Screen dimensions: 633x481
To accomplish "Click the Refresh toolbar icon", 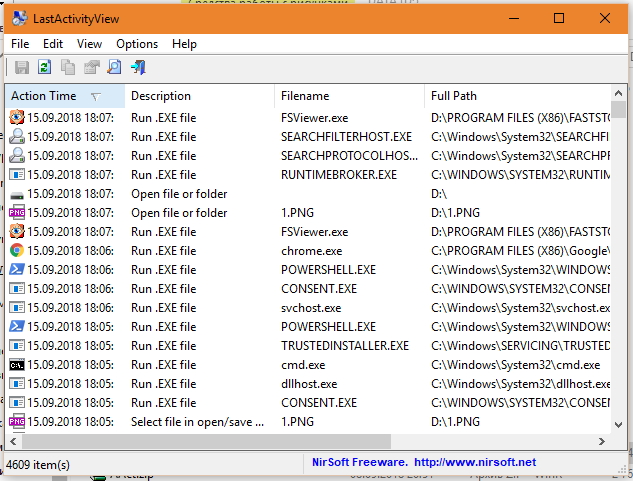I will tap(44, 67).
